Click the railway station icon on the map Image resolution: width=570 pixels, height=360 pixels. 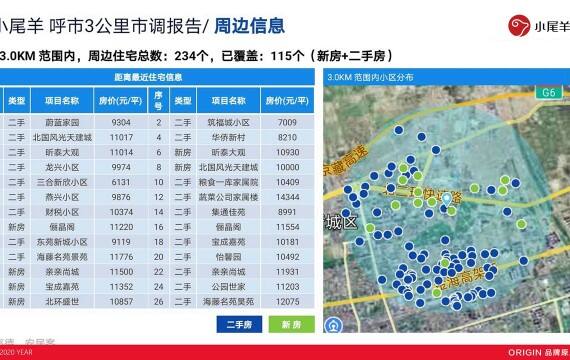tap(333, 325)
